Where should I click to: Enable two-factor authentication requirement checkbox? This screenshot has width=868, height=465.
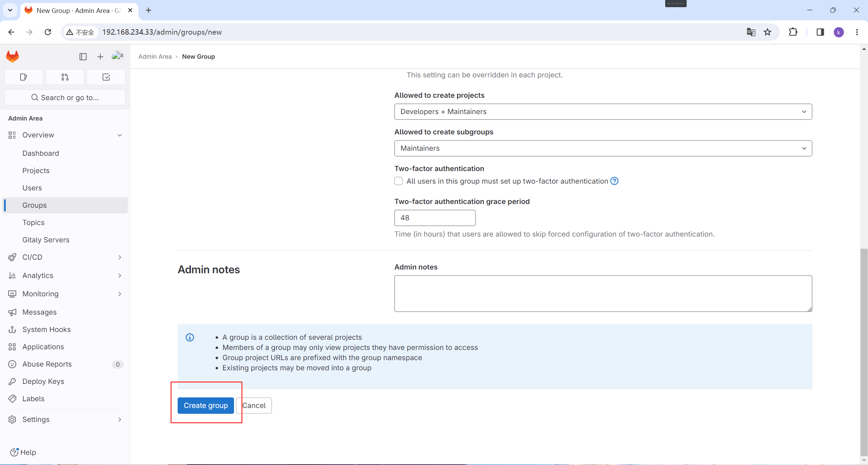tap(398, 181)
